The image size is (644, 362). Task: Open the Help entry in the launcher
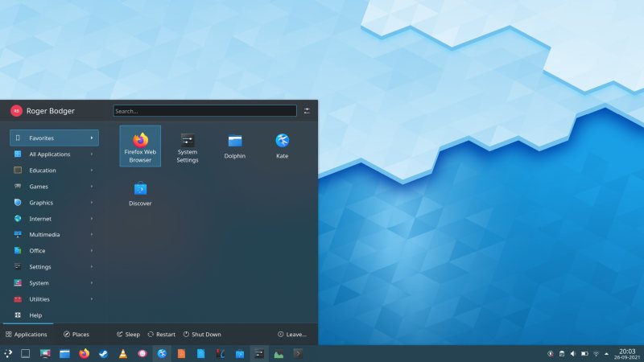[54, 315]
